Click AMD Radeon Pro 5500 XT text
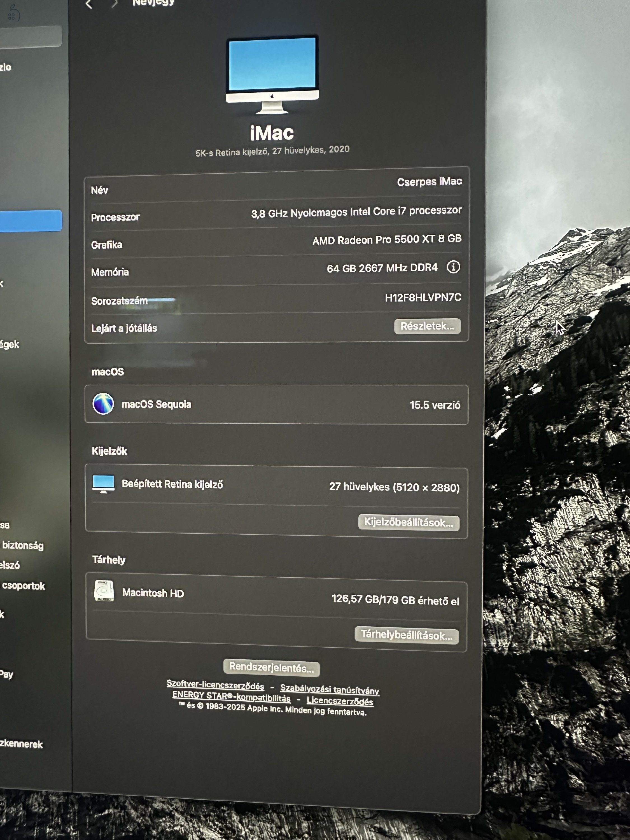The height and width of the screenshot is (840, 630). pos(387,240)
